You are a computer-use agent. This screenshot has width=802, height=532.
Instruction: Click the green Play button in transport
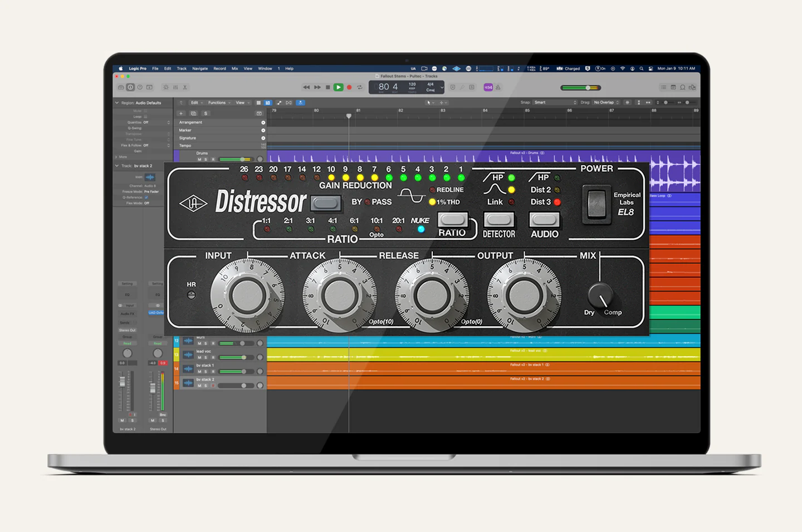tap(338, 87)
